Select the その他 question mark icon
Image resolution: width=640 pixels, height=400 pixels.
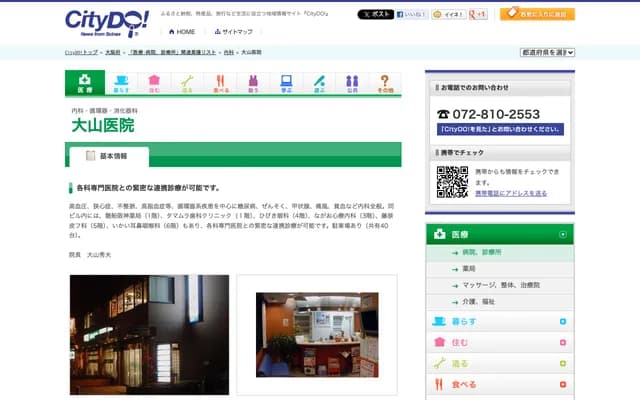click(x=385, y=83)
